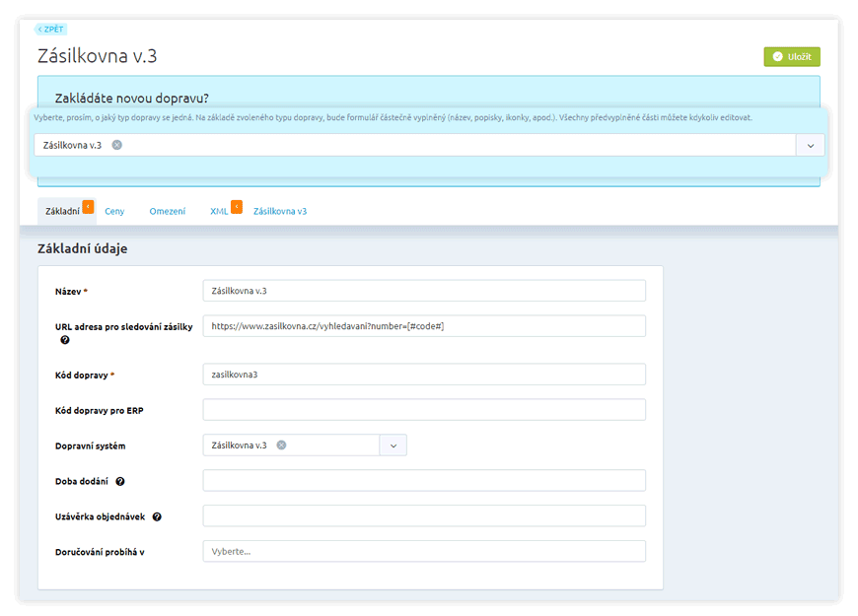Clear the Dopravní systém selection

(281, 445)
